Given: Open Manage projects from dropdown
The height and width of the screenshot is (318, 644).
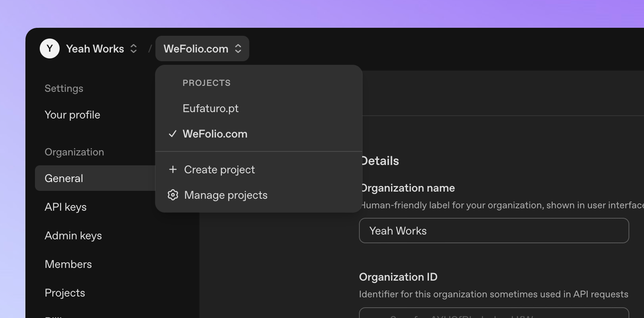Looking at the screenshot, I should [x=226, y=195].
